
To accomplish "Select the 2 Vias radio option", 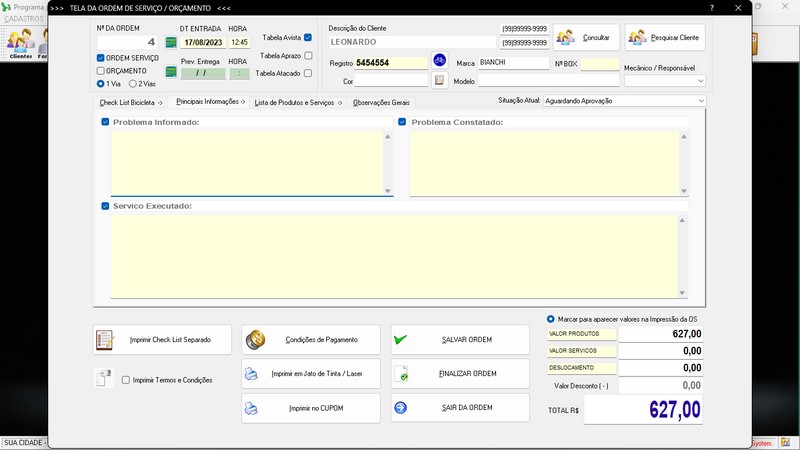I will [x=133, y=84].
